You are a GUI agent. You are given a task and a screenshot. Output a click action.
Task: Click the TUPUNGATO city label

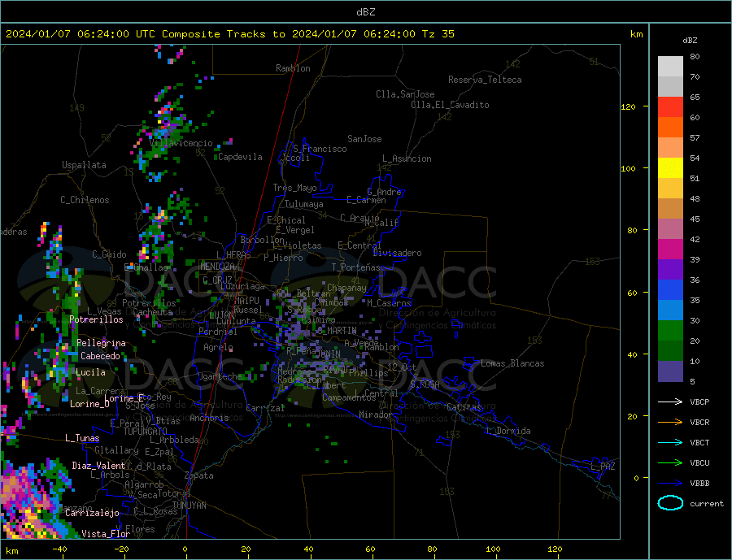coord(146,432)
